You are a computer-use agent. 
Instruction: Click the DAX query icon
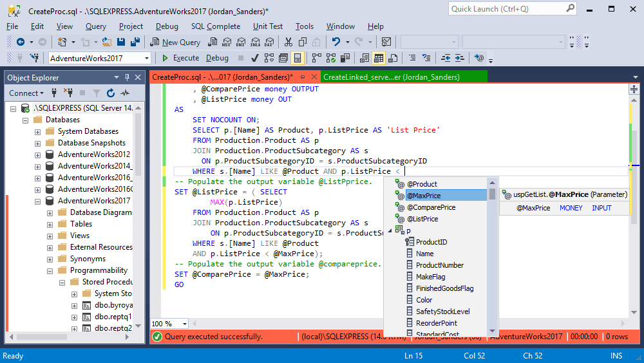(x=269, y=42)
